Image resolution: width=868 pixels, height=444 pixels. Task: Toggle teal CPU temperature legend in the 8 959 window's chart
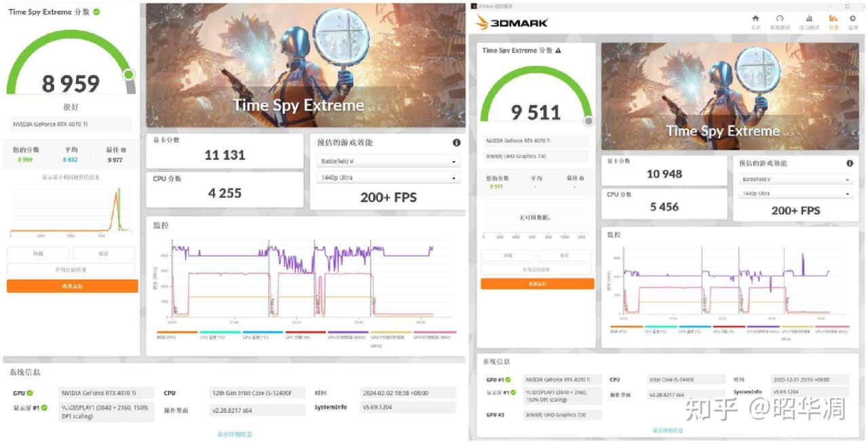click(x=219, y=335)
